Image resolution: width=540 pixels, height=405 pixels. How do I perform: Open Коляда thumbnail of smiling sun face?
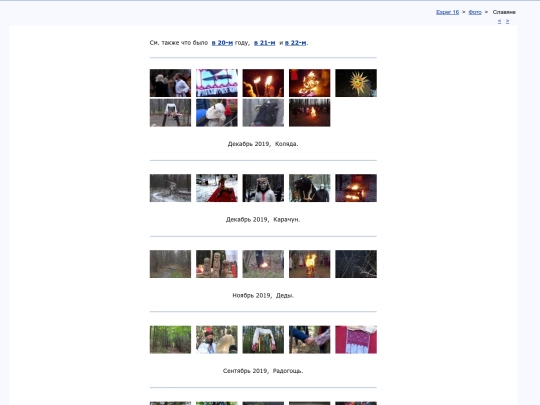click(356, 83)
